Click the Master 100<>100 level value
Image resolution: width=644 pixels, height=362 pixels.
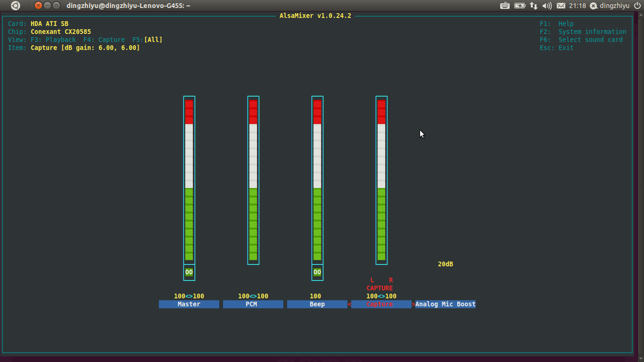(189, 296)
